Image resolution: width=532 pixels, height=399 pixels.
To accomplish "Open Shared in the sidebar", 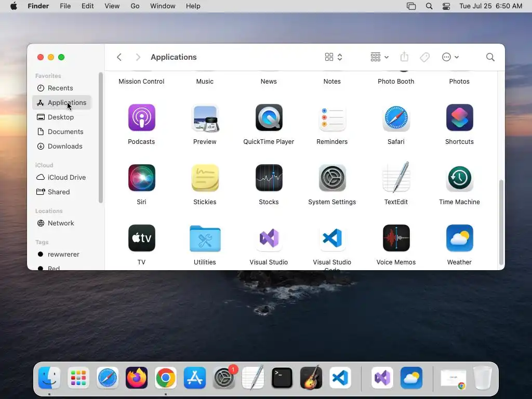I will click(62, 192).
